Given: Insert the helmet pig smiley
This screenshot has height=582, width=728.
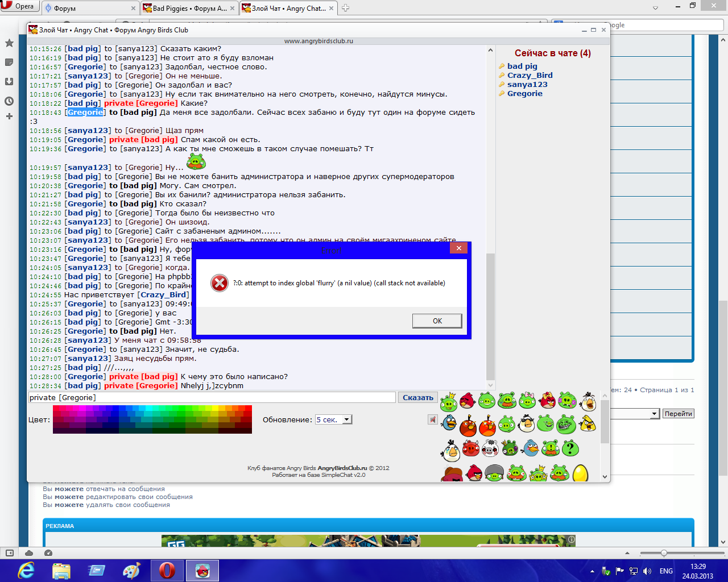Looking at the screenshot, I should [x=494, y=473].
